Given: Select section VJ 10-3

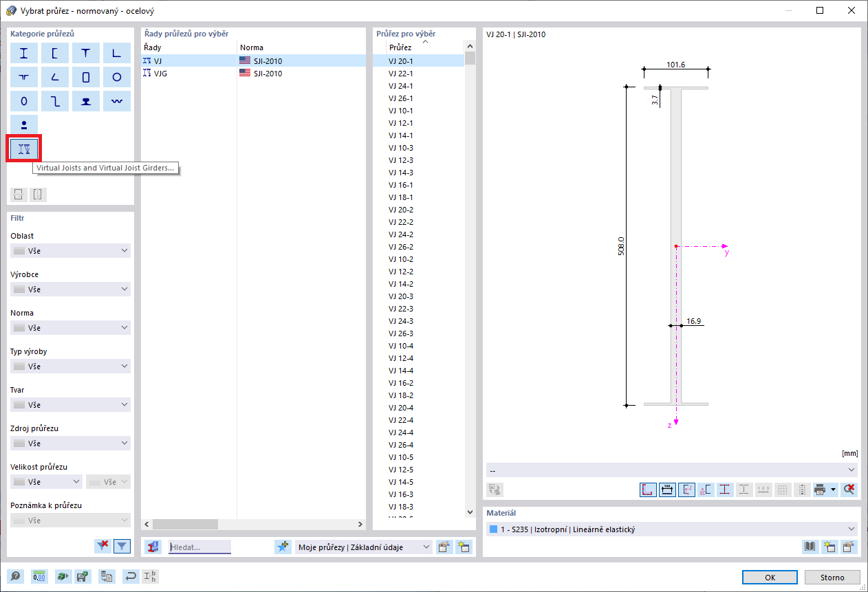Looking at the screenshot, I should pyautogui.click(x=419, y=148).
